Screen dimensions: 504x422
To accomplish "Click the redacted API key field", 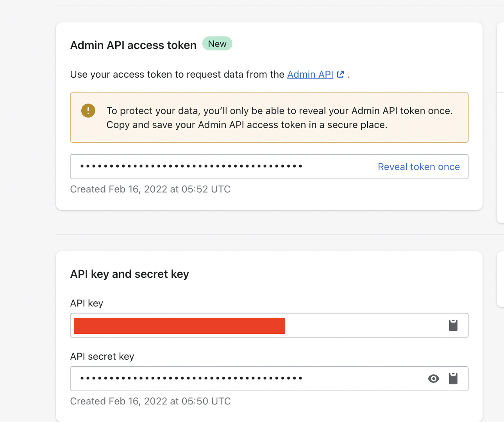I will click(x=180, y=325).
